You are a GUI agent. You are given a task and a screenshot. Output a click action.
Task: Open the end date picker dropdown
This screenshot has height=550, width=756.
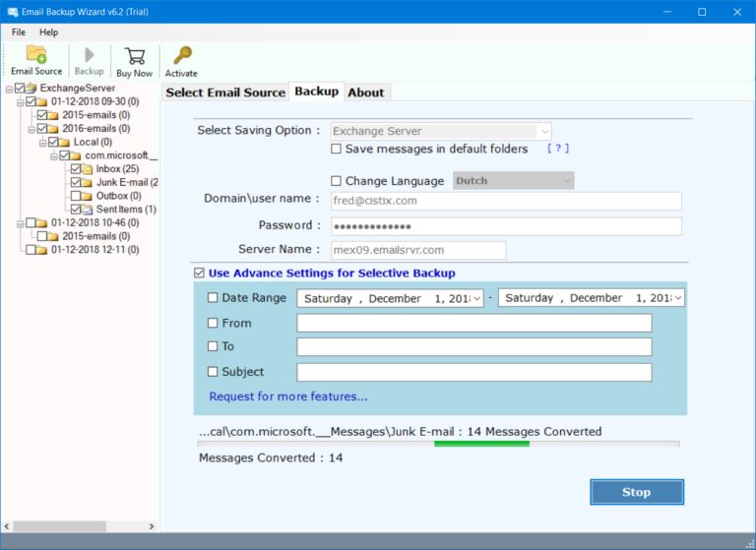point(678,298)
